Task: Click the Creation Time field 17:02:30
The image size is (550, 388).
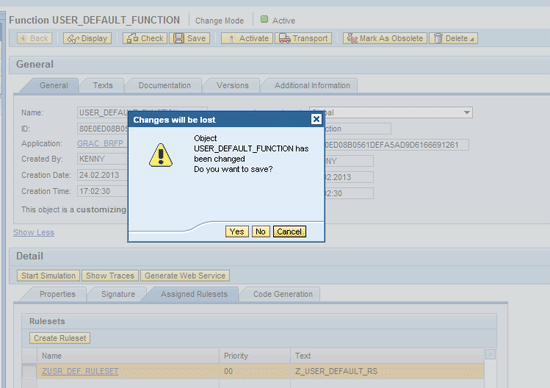Action: coord(102,192)
